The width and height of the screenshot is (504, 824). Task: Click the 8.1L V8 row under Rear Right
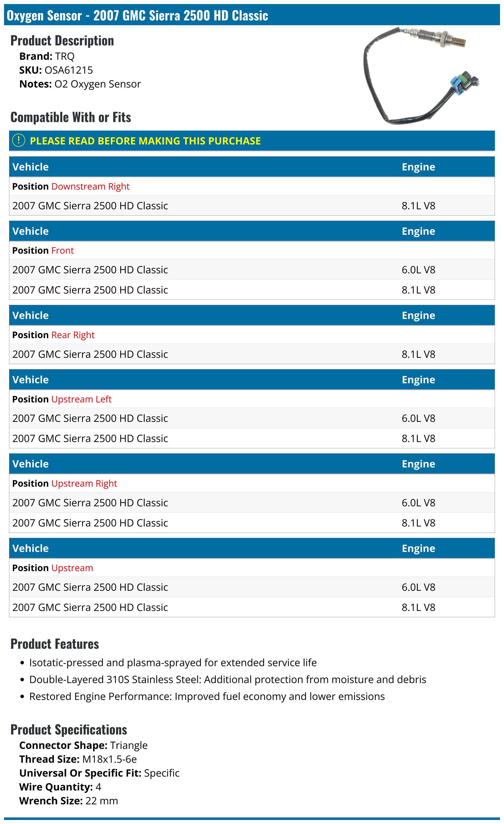[252, 354]
